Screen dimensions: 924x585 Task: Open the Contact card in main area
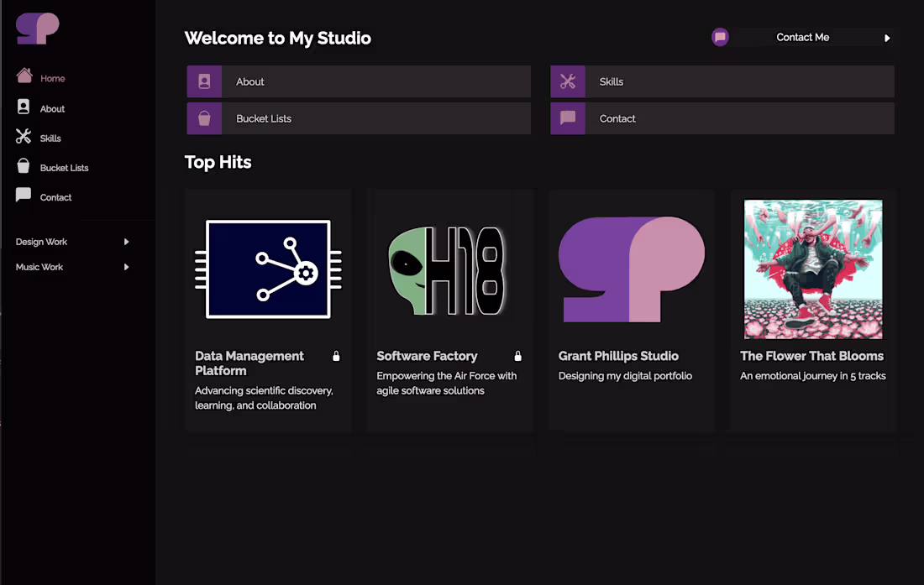point(722,118)
